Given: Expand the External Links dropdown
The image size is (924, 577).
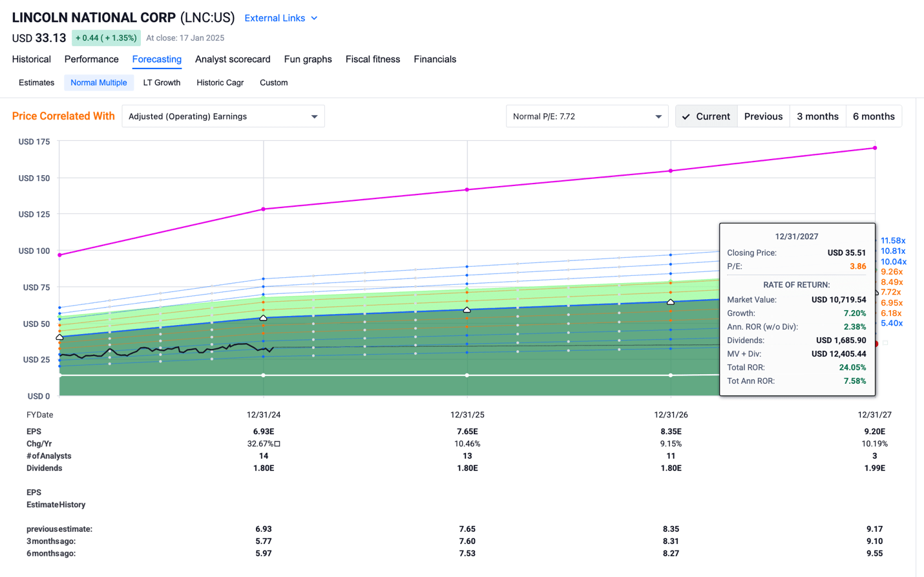Looking at the screenshot, I should click(x=281, y=18).
